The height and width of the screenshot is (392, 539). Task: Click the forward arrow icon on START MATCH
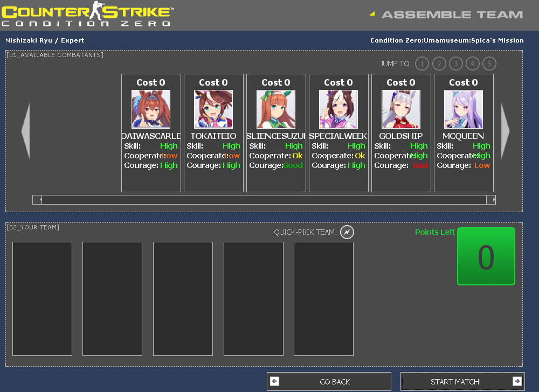point(517,381)
